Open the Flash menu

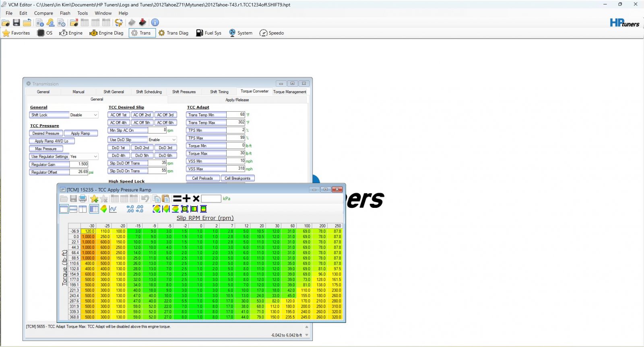coord(65,13)
